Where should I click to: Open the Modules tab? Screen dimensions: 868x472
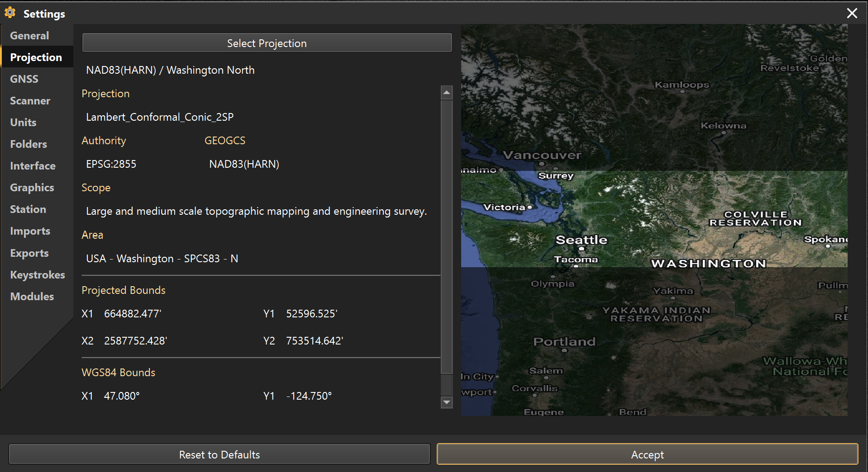(x=32, y=297)
